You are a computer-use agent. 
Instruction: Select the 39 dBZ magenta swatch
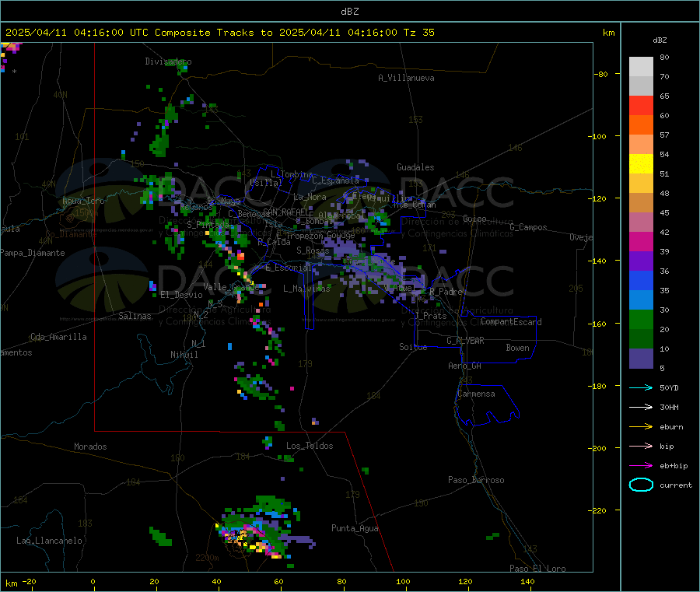[x=641, y=241]
